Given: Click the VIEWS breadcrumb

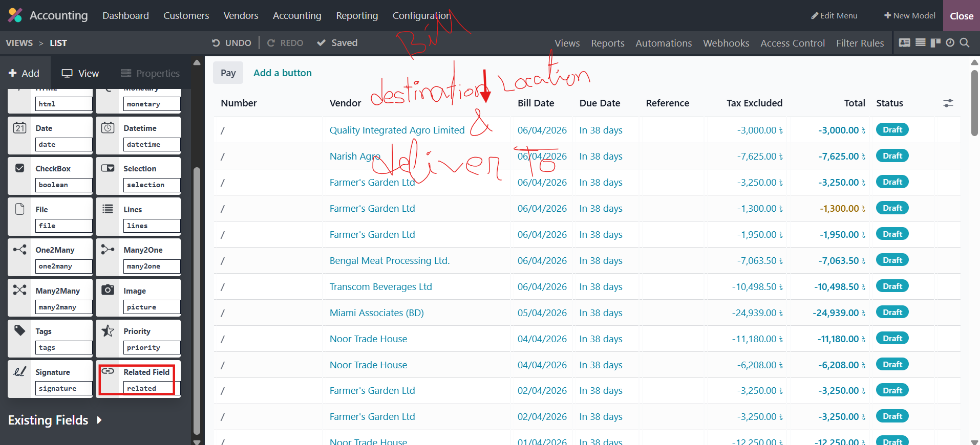Looking at the screenshot, I should (x=19, y=43).
